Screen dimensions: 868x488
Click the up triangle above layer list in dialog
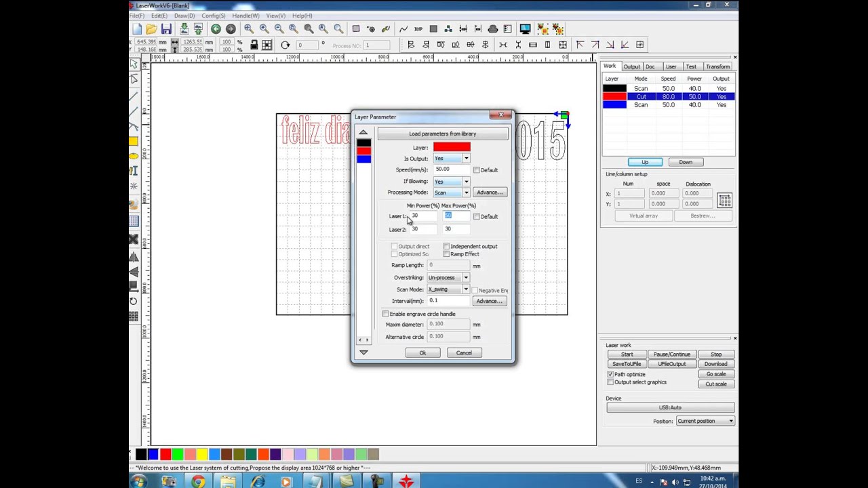click(x=363, y=132)
